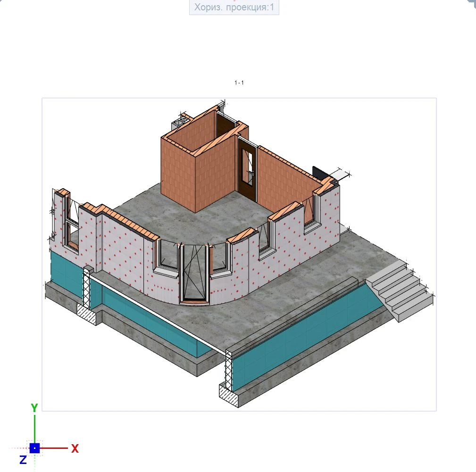Click the hatched footing section on the left side
The height and width of the screenshot is (472, 476).
pos(88,314)
